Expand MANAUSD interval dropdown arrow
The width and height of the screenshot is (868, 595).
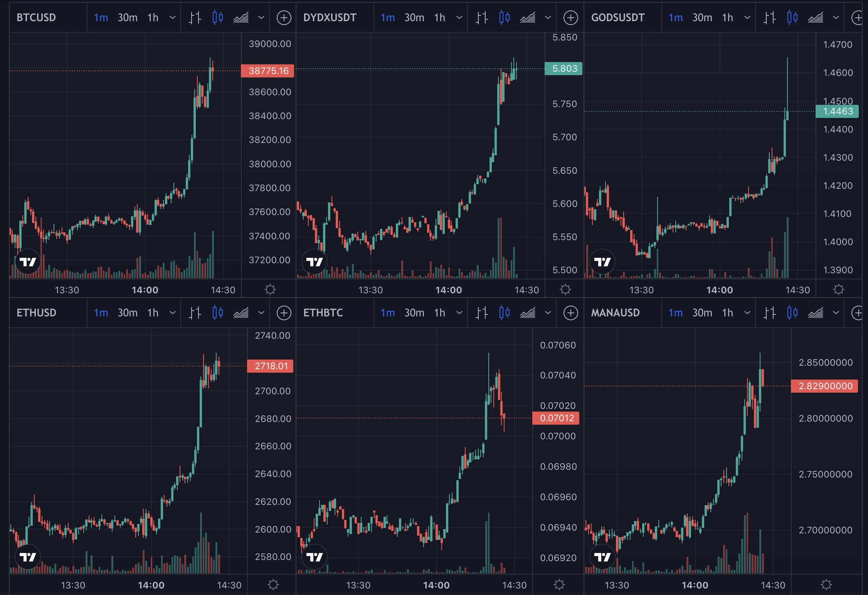point(747,313)
